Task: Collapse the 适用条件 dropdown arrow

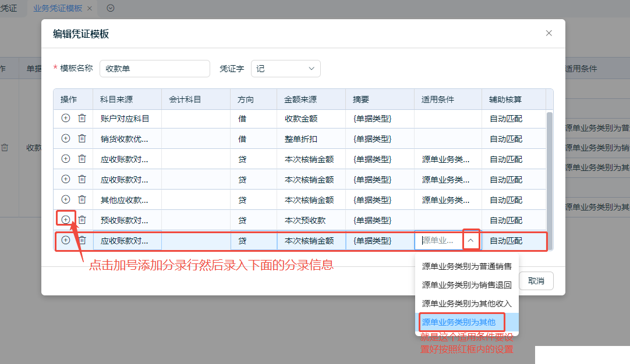Action: pos(470,240)
